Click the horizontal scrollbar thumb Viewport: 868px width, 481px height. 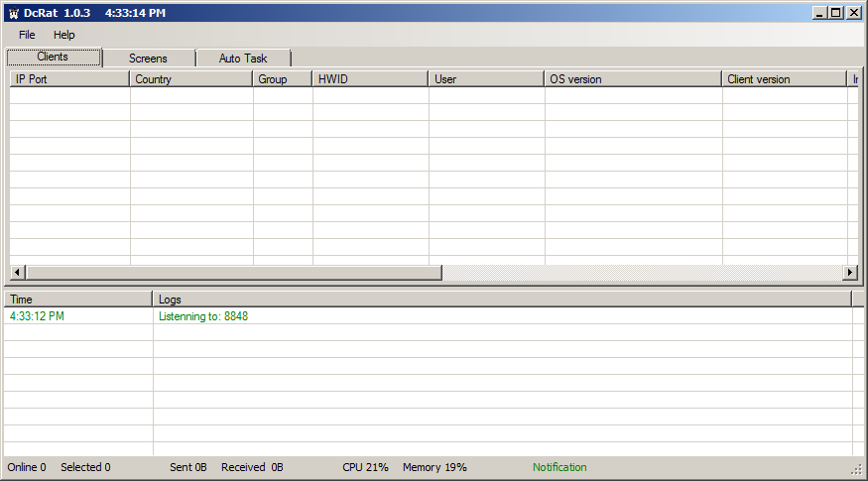tap(233, 273)
